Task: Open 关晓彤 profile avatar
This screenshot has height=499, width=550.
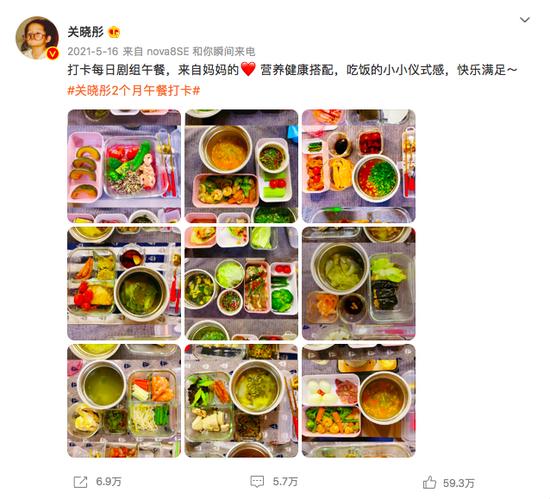Action: [x=37, y=38]
